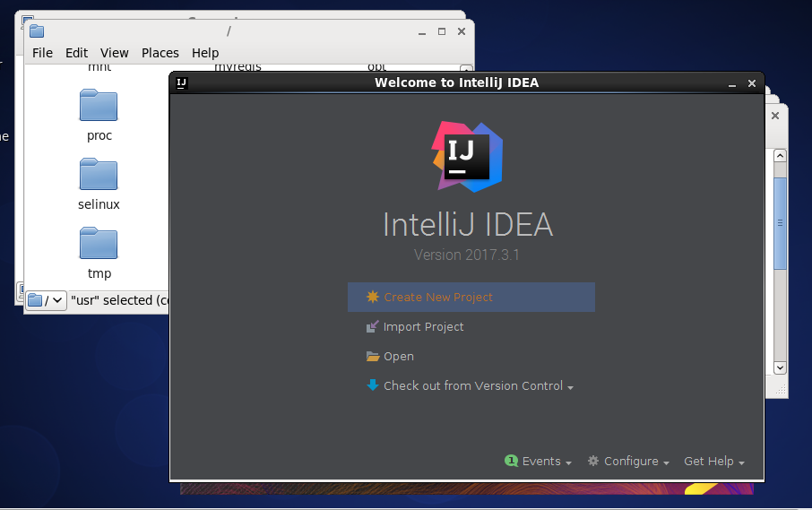This screenshot has width=812, height=510.
Task: Choose Open in the welcome screen
Action: [x=398, y=356]
